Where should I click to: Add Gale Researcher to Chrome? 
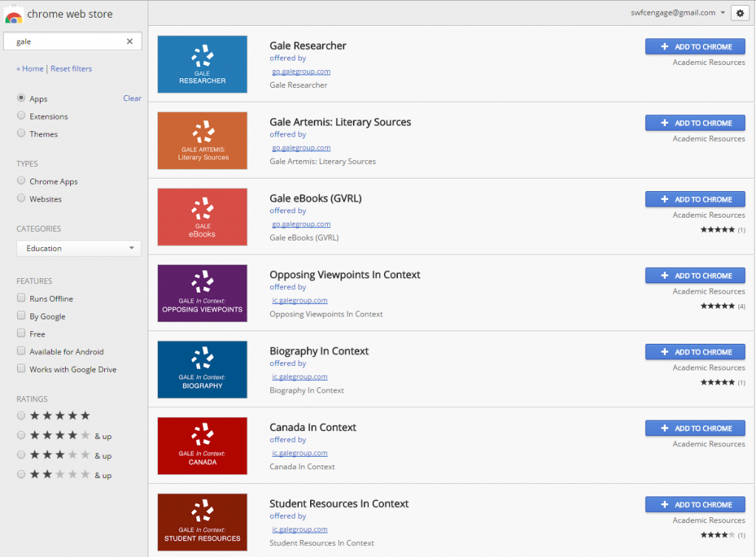695,46
